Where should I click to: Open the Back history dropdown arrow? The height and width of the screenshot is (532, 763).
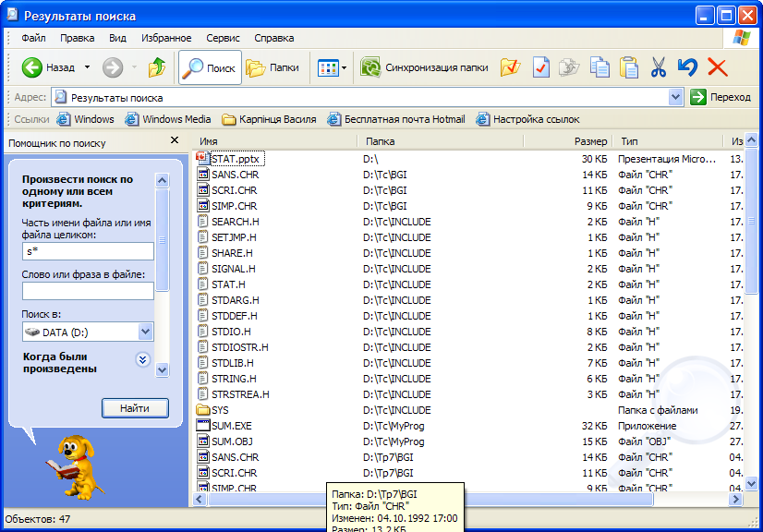pos(87,67)
